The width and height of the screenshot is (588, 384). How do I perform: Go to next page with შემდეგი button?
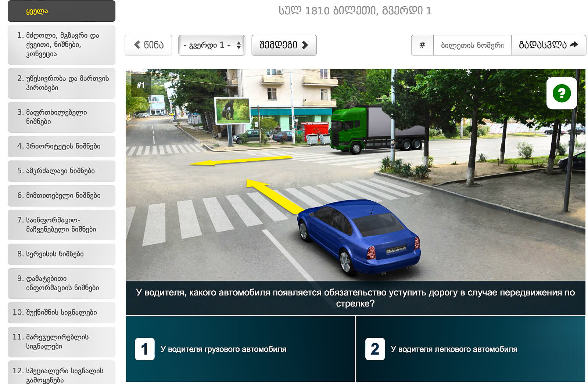pyautogui.click(x=284, y=45)
